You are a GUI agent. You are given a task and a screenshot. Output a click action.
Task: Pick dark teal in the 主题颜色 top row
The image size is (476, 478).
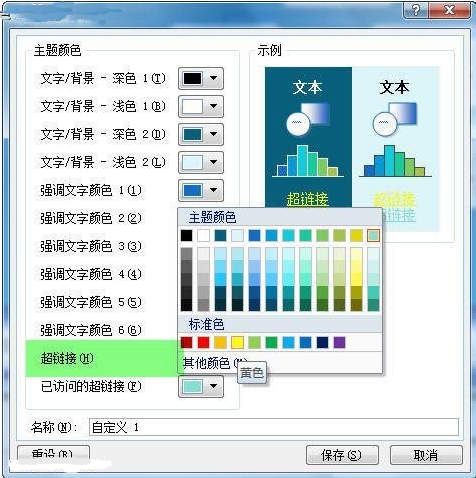[221, 235]
